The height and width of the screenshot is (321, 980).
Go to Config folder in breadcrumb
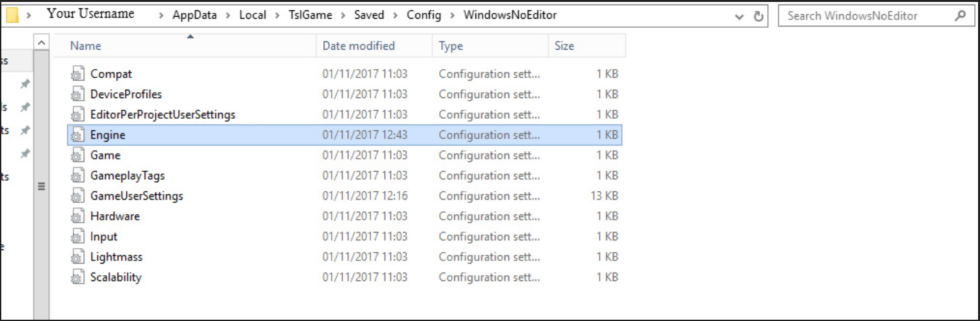[424, 16]
